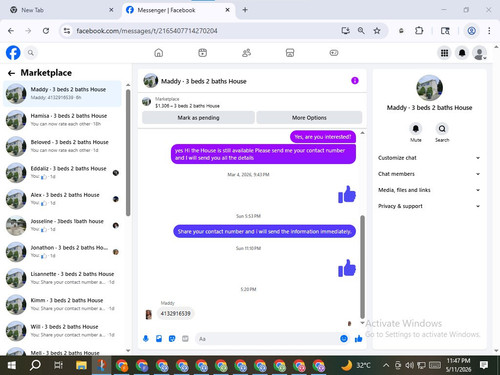
Task: Click the message input field Aa
Action: pyautogui.click(x=266, y=339)
